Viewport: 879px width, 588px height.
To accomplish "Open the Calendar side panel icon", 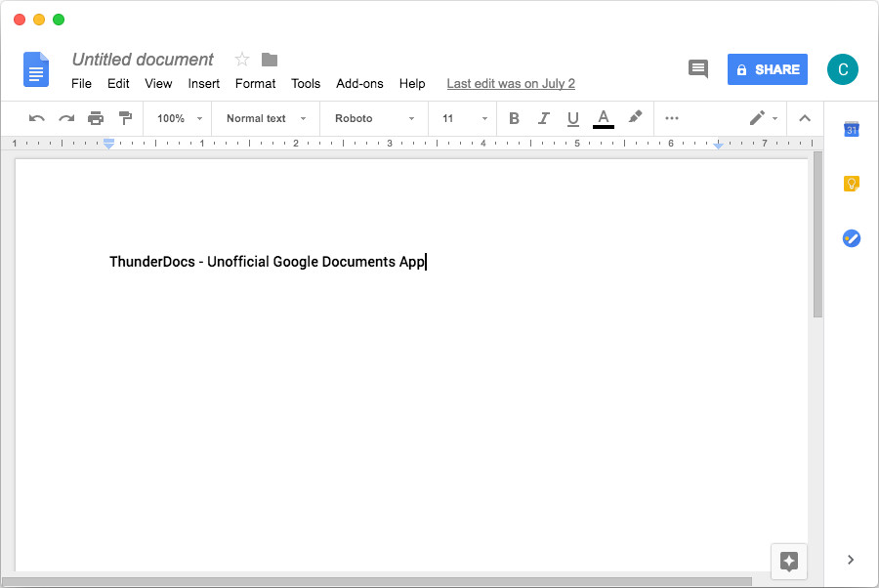I will click(x=851, y=129).
